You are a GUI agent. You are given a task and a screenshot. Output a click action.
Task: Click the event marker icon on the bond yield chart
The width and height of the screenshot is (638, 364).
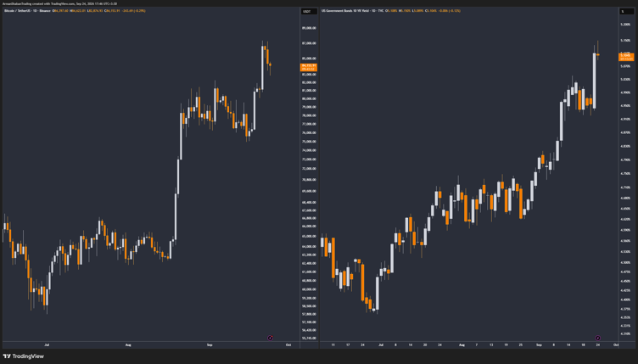point(598,338)
